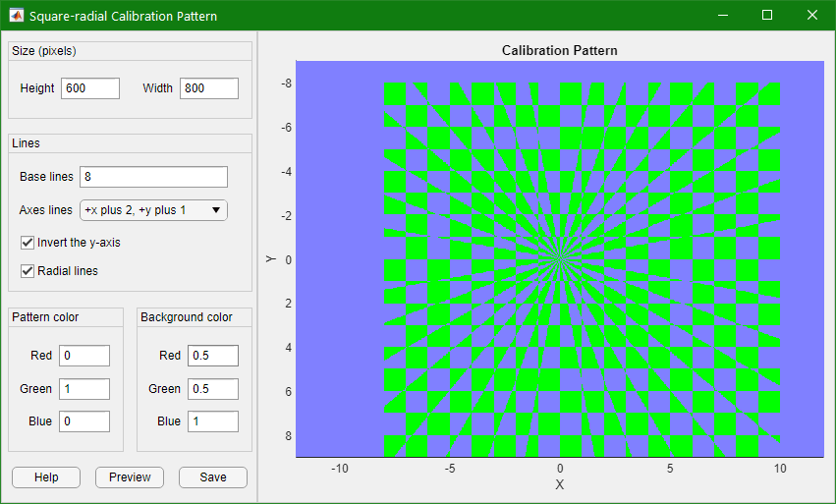Maximize the Calibration Pattern window
836x504 pixels.
point(767,16)
